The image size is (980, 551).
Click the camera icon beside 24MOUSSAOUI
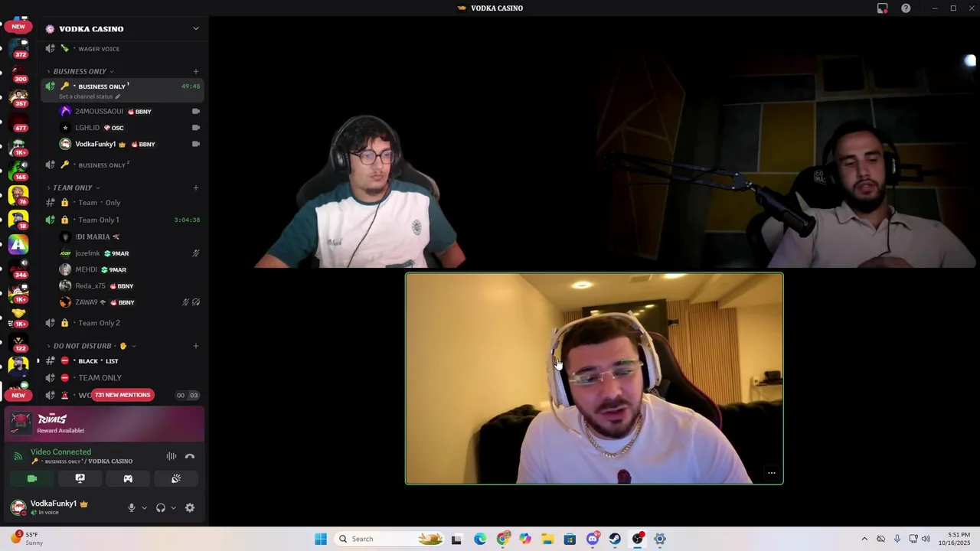(196, 111)
